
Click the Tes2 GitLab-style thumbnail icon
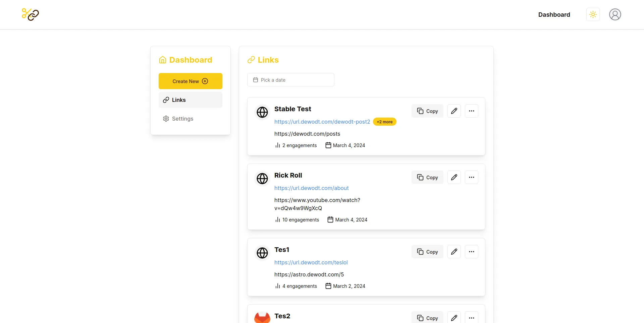[x=262, y=318]
